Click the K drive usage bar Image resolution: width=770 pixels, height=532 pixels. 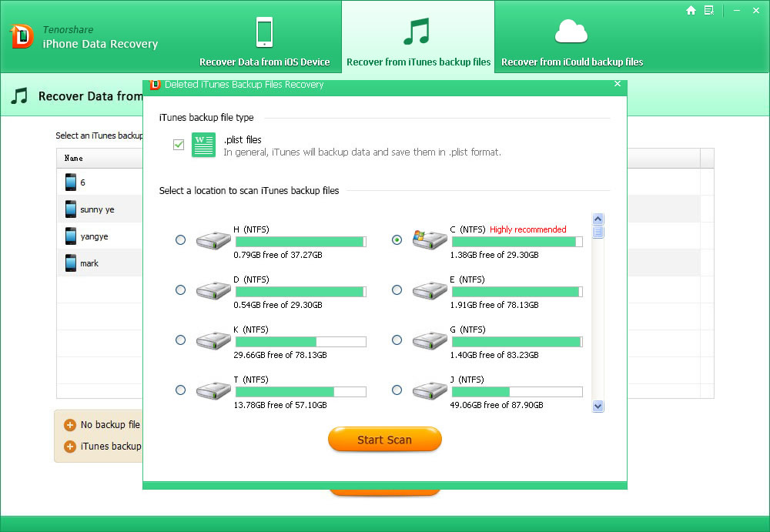click(300, 342)
